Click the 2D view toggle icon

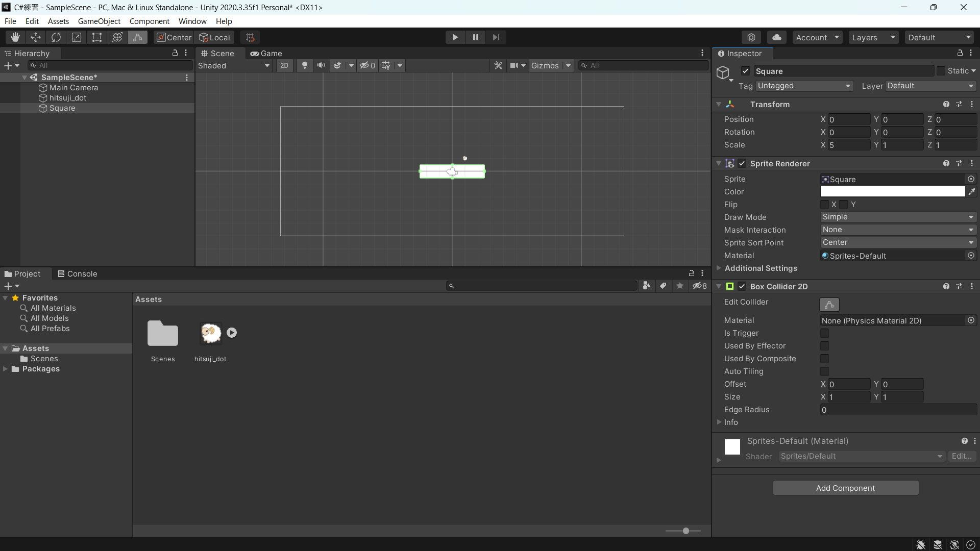283,65
